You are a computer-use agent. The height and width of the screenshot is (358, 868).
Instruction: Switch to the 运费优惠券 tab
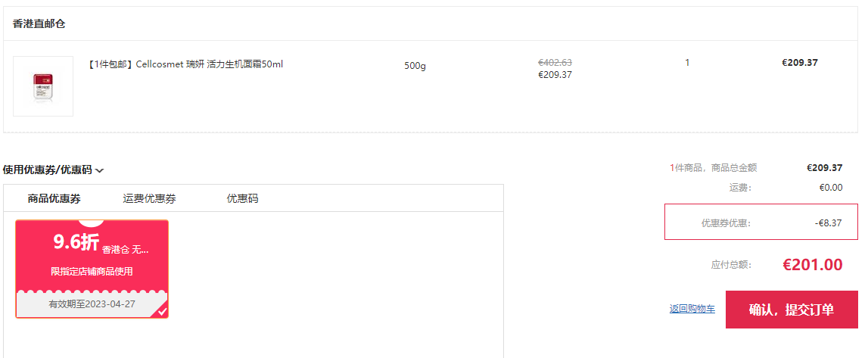coord(150,198)
